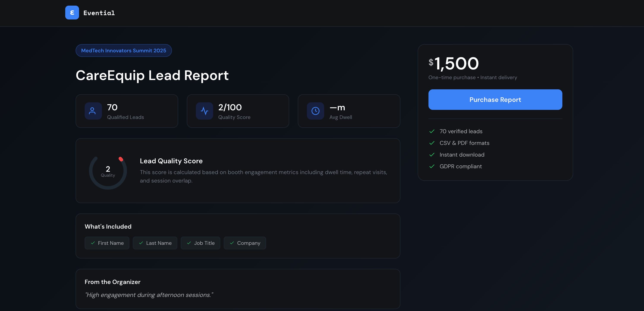Viewport: 644px width, 311px height.
Task: Click the Lead Quality Score heading
Action: pyautogui.click(x=171, y=161)
